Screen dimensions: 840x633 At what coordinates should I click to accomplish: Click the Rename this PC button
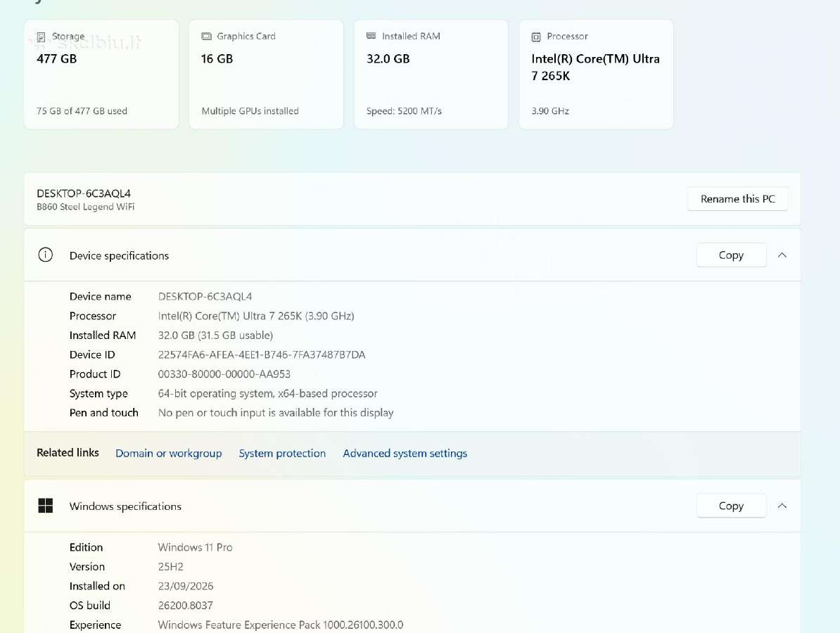(738, 198)
